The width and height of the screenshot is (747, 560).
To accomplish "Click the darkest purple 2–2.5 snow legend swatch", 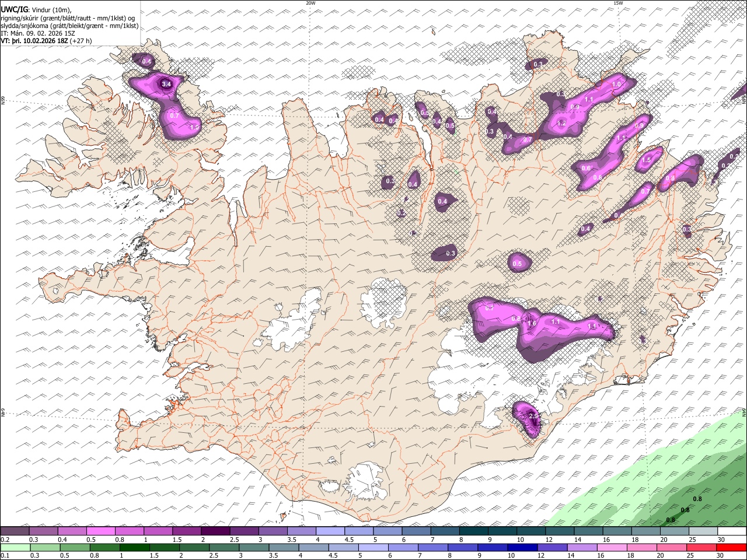I will coord(215,531).
